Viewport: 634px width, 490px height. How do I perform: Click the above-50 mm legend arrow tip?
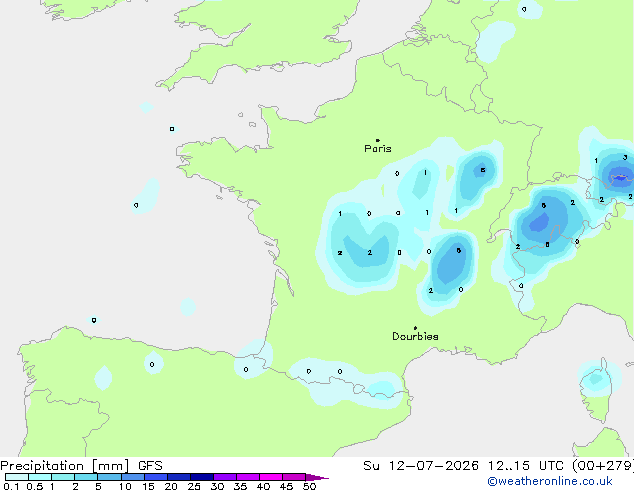(317, 477)
